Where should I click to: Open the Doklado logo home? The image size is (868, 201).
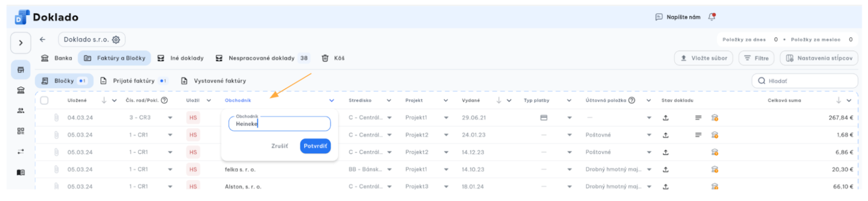(x=47, y=17)
